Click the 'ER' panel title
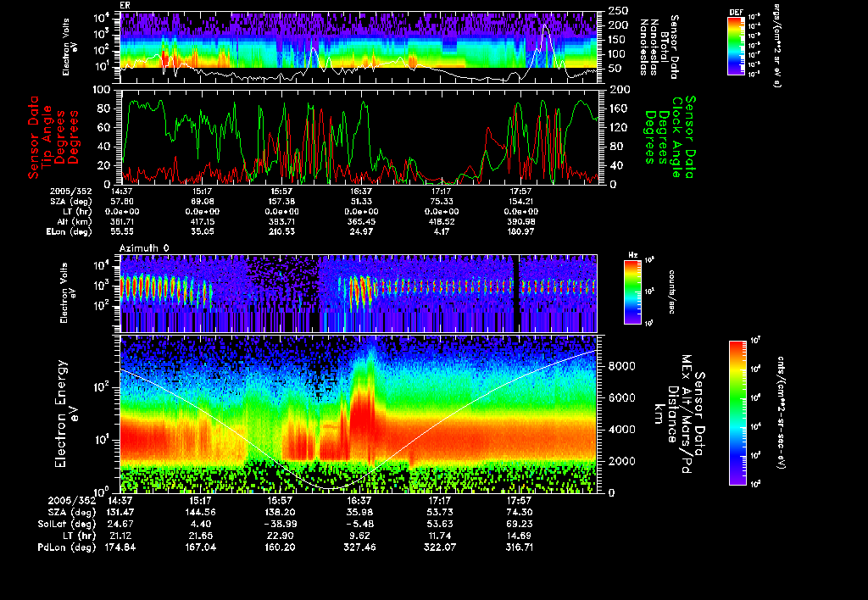The height and width of the screenshot is (600, 868). click(125, 6)
